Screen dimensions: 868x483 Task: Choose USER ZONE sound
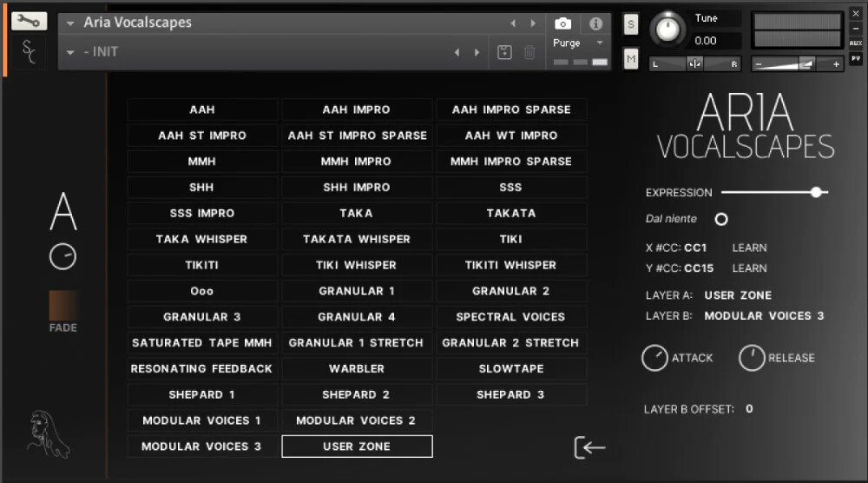[357, 447]
